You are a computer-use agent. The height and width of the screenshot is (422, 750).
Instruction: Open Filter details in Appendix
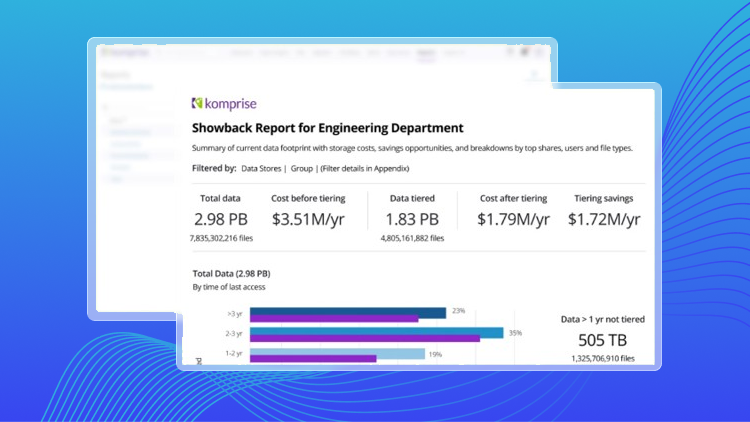click(x=365, y=168)
